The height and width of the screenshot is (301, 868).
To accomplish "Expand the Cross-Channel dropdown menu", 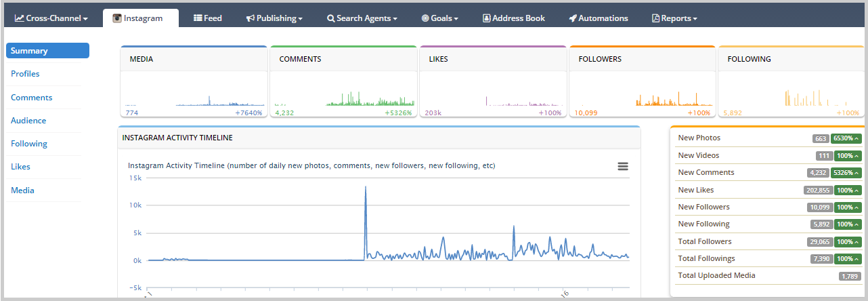I will pos(51,18).
